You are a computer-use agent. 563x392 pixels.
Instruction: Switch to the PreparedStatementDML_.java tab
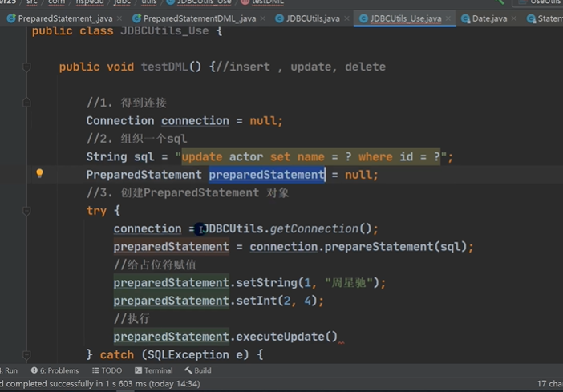point(199,18)
